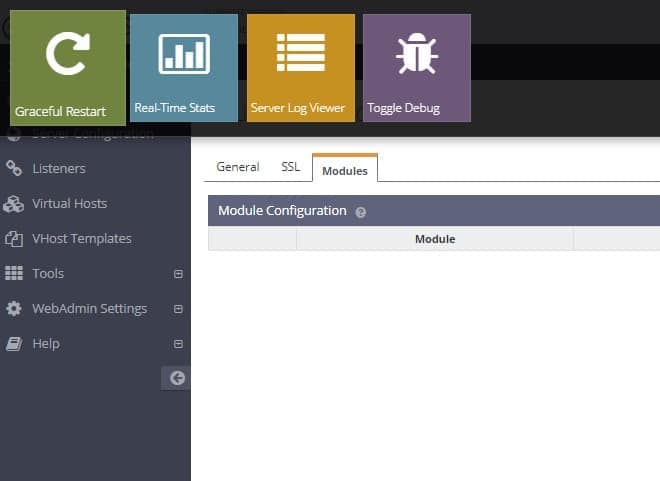Open the Server Log Viewer tile
The width and height of the screenshot is (660, 481).
click(300, 67)
